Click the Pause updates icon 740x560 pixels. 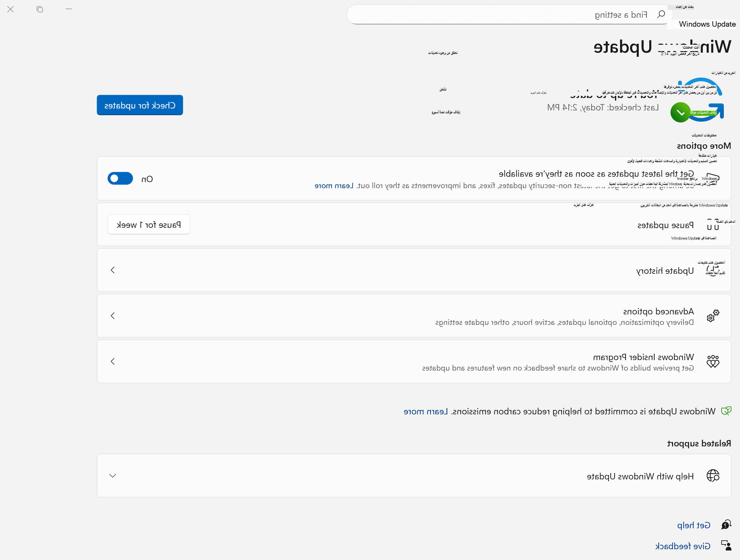click(713, 225)
